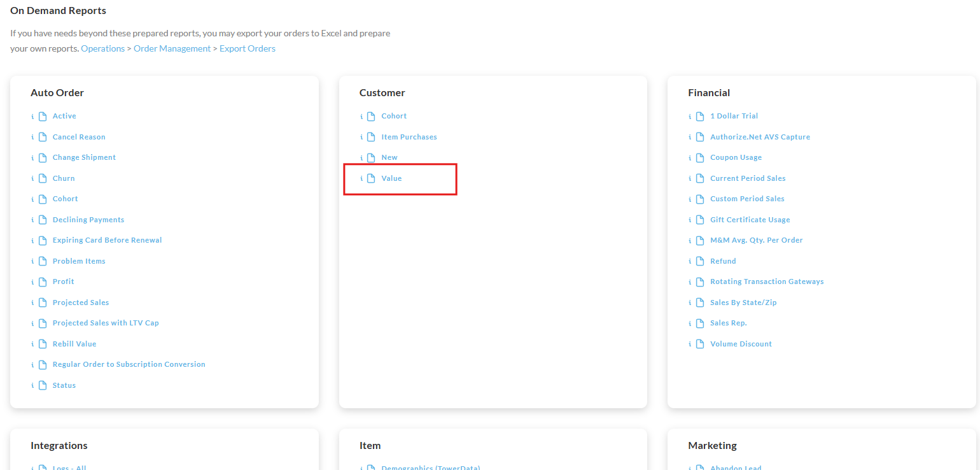Open the Projected Sales report

81,303
